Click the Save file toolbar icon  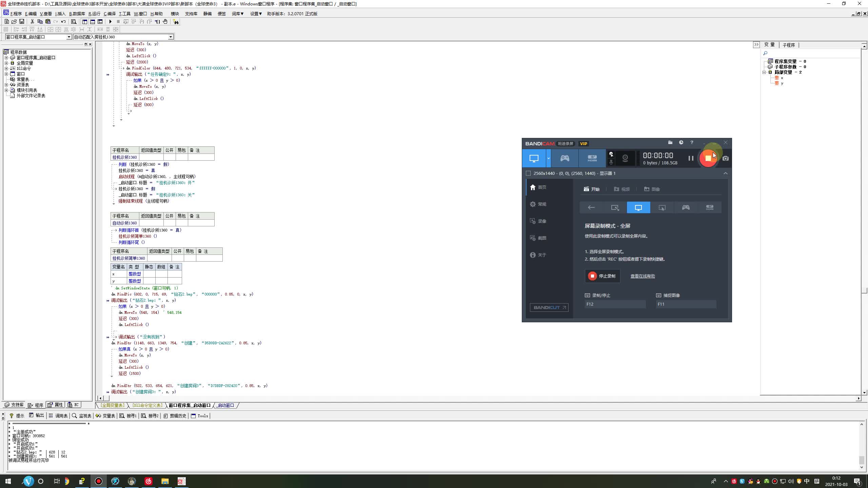tap(22, 22)
